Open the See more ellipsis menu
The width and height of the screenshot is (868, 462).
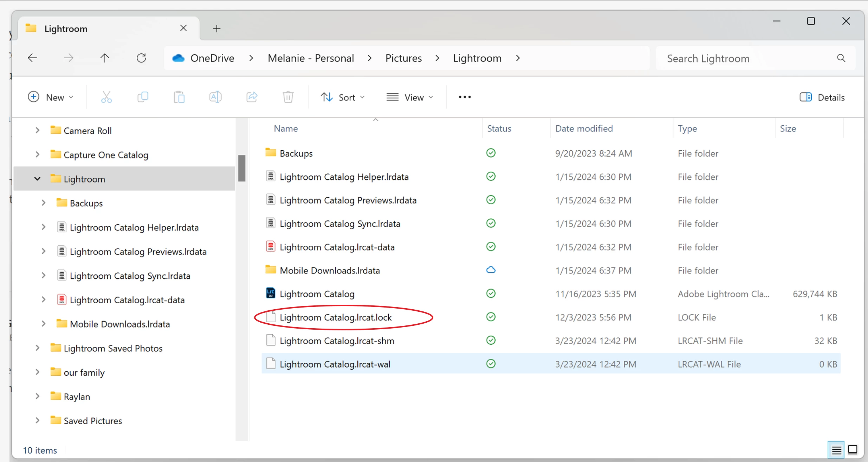click(465, 97)
